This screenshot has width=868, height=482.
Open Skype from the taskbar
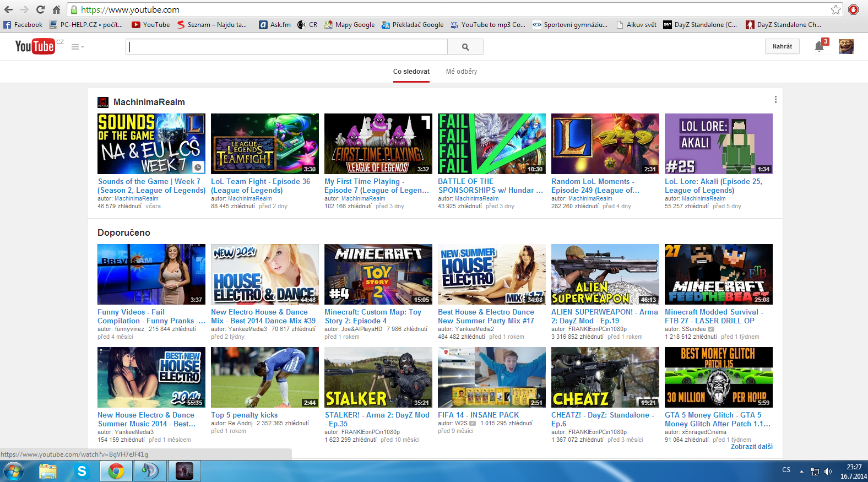point(82,472)
